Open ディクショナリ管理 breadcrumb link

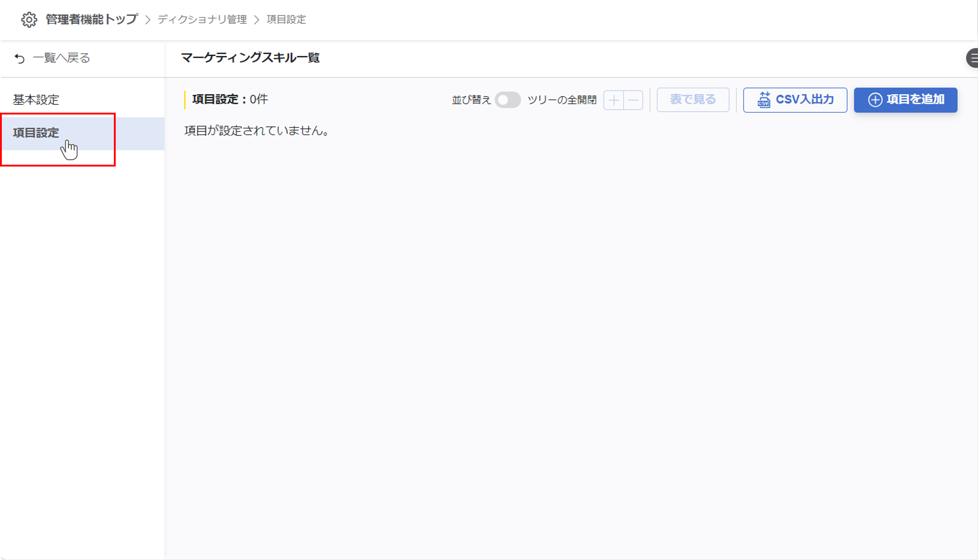click(202, 20)
